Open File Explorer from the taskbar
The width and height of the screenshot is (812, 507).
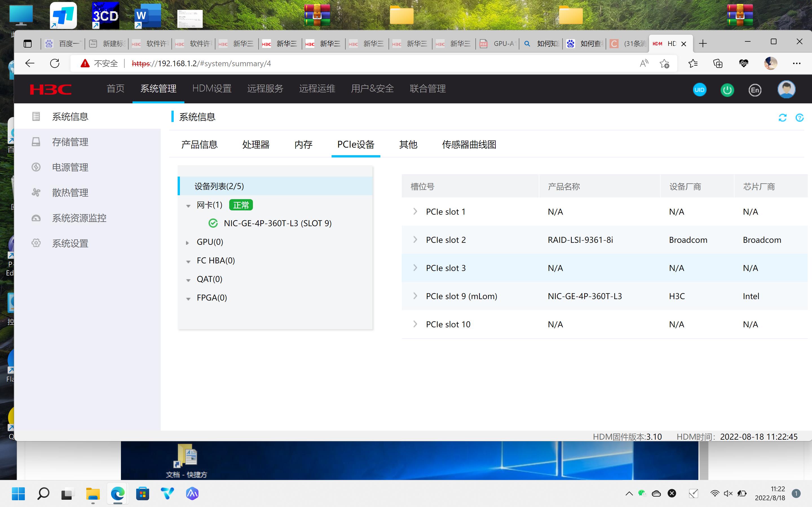coord(93,494)
